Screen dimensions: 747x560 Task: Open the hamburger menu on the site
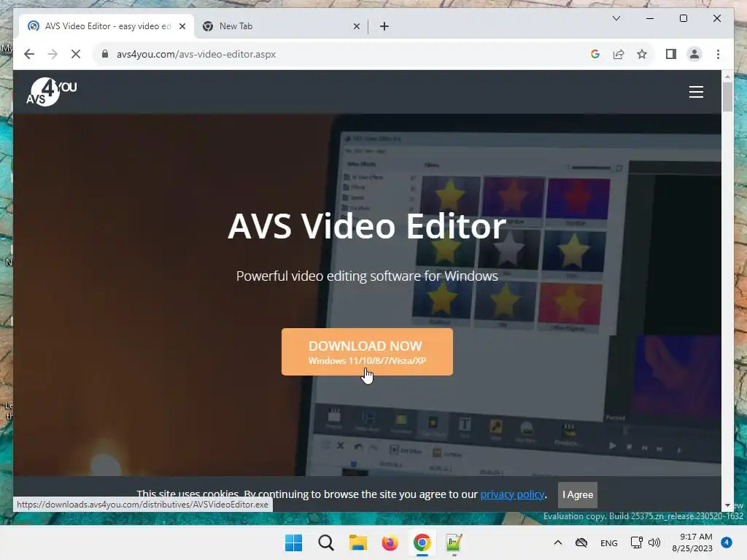(696, 91)
